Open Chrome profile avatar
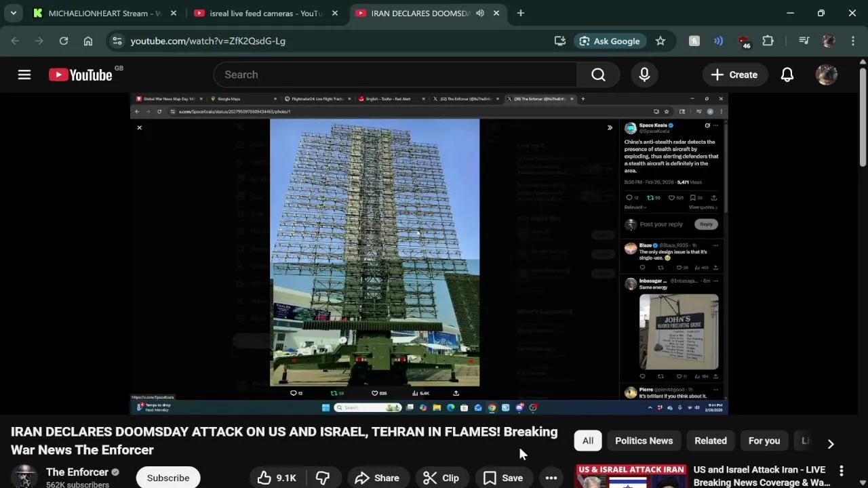 click(x=828, y=41)
